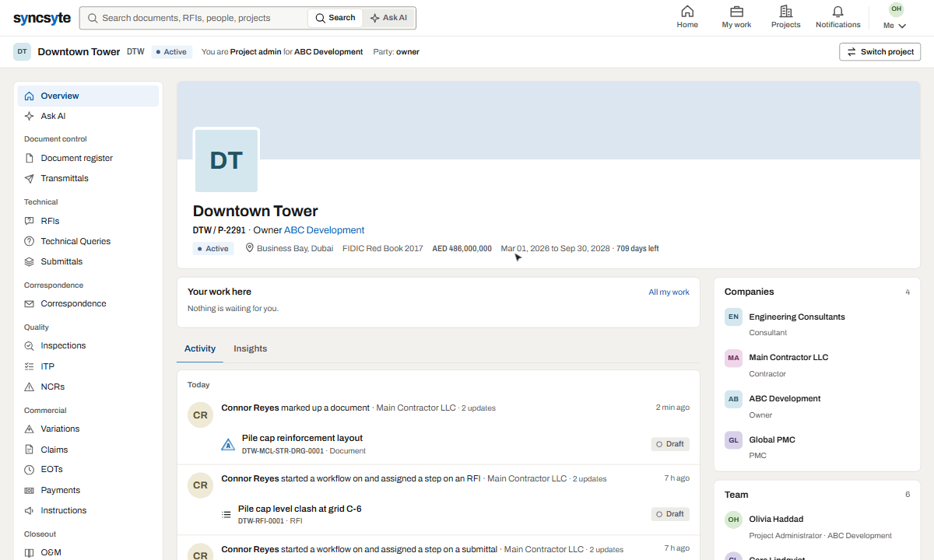Click the EOTs clock icon

coord(30,469)
